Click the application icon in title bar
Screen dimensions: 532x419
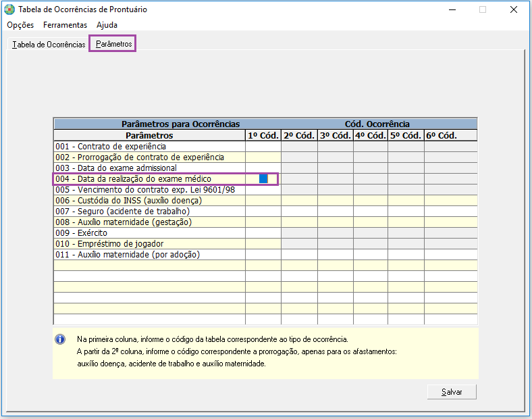click(x=9, y=9)
